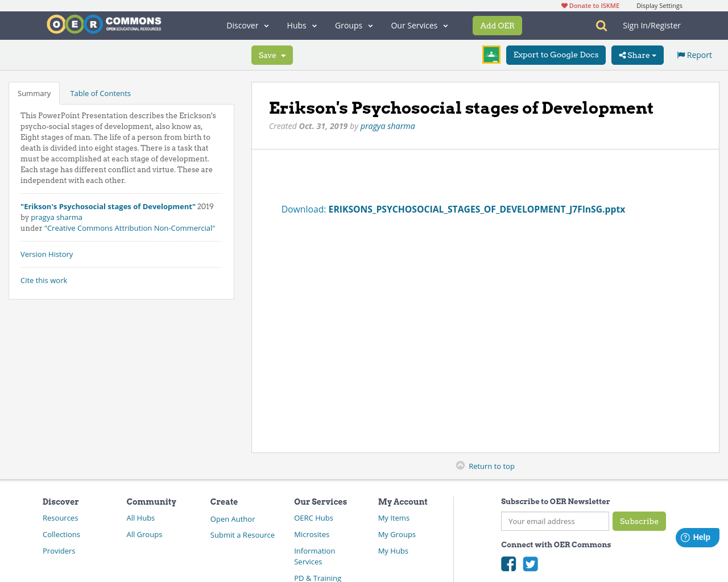Expand the Groups menu
This screenshot has height=582, width=728.
point(354,26)
